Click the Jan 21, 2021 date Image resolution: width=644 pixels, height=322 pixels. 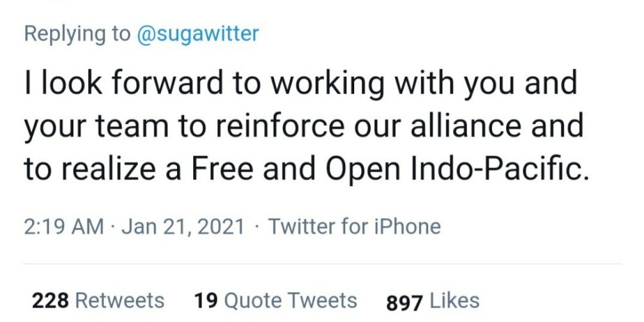183,226
